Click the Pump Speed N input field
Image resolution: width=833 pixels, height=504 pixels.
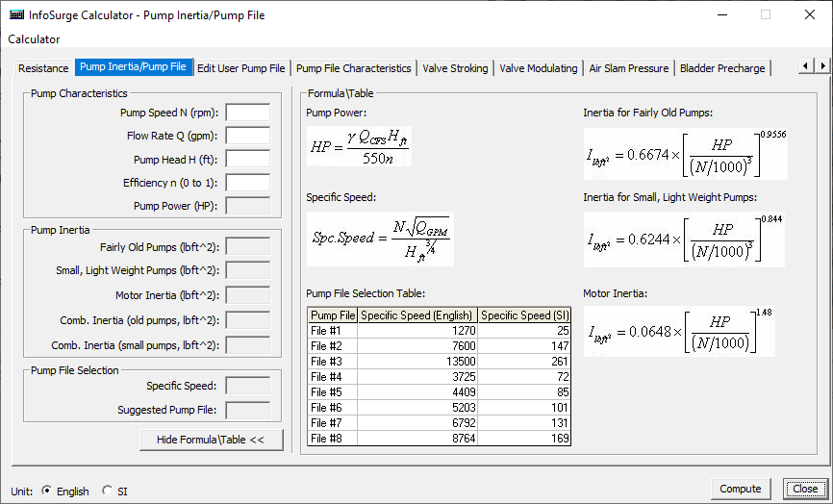click(x=248, y=113)
